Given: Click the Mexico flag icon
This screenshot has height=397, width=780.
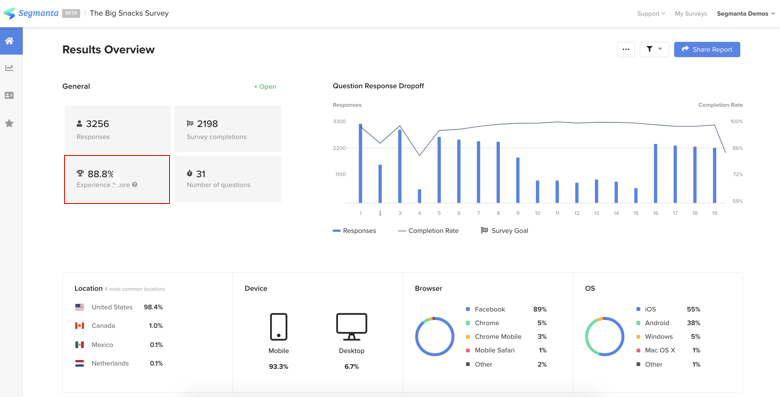Looking at the screenshot, I should tap(80, 345).
